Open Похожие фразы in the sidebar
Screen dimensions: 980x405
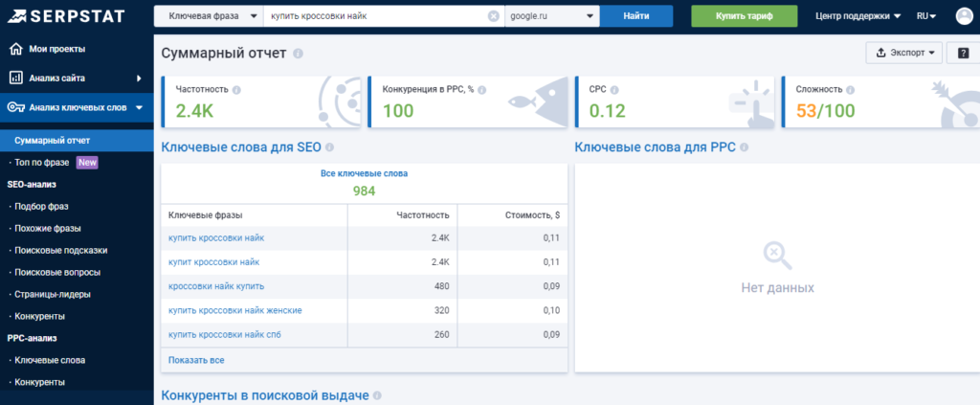click(48, 228)
